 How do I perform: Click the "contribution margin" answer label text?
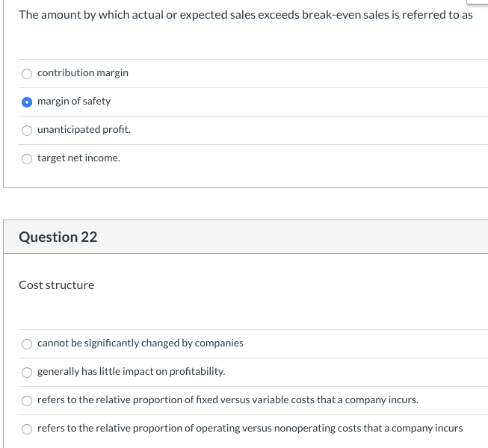83,72
